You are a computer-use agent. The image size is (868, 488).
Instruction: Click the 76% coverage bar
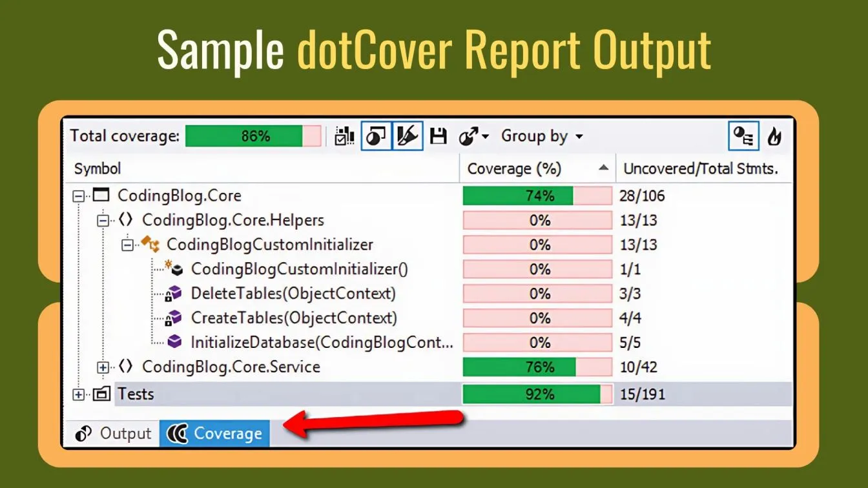point(537,367)
